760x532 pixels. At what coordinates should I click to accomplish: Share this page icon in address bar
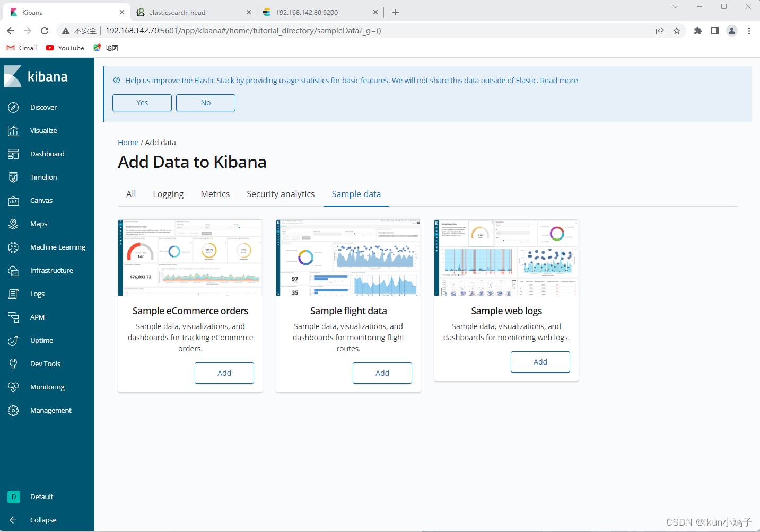coord(660,31)
